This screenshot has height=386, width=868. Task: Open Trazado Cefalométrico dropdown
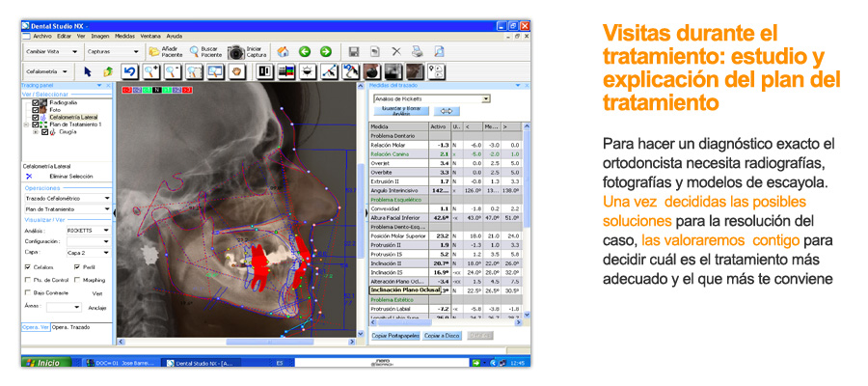pos(68,198)
